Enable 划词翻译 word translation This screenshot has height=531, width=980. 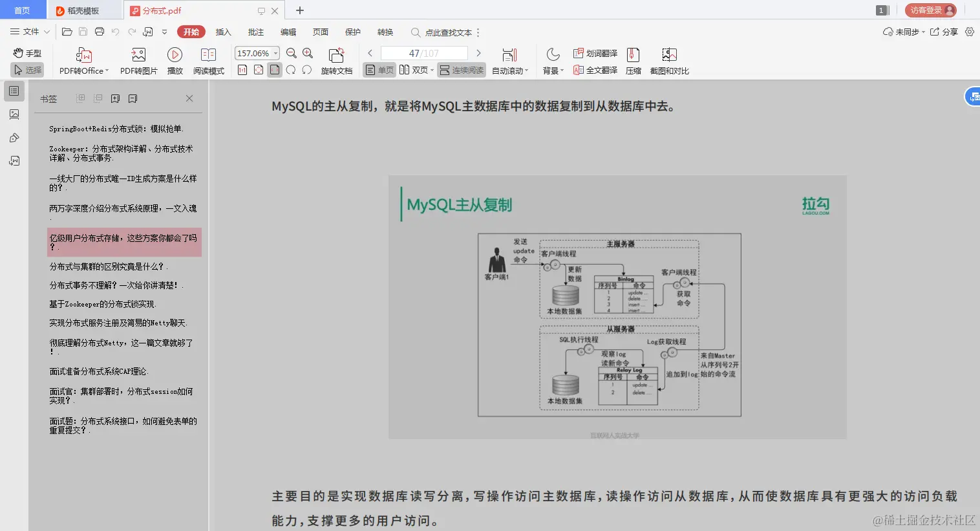click(x=595, y=53)
